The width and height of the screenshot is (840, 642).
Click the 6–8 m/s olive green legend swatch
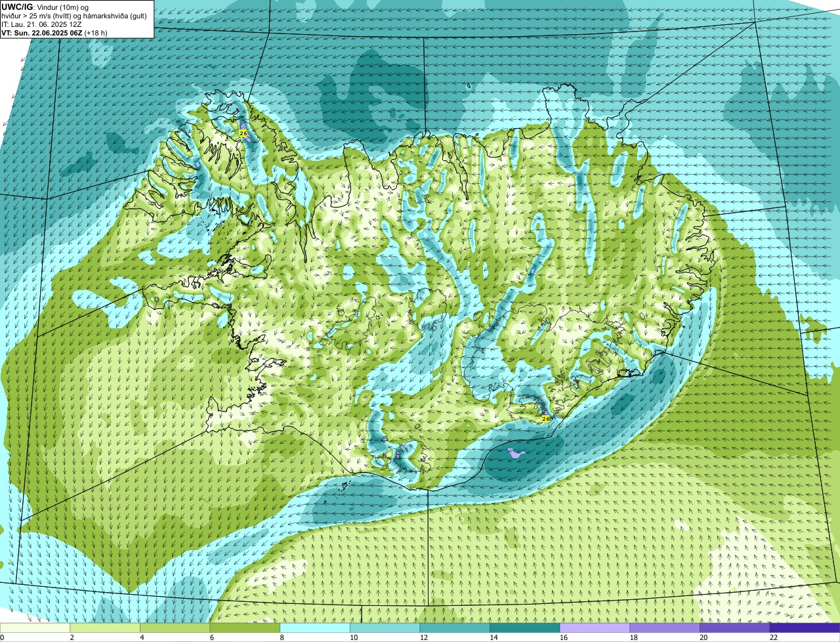coord(245,628)
